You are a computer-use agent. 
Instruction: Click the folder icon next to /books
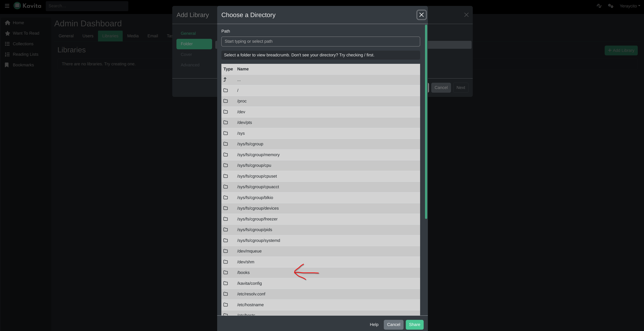point(225,272)
